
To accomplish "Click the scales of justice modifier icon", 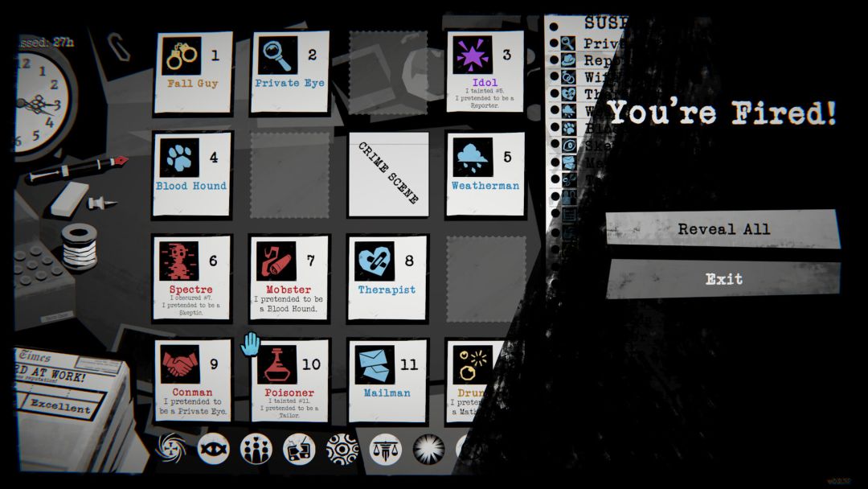I will (x=385, y=449).
